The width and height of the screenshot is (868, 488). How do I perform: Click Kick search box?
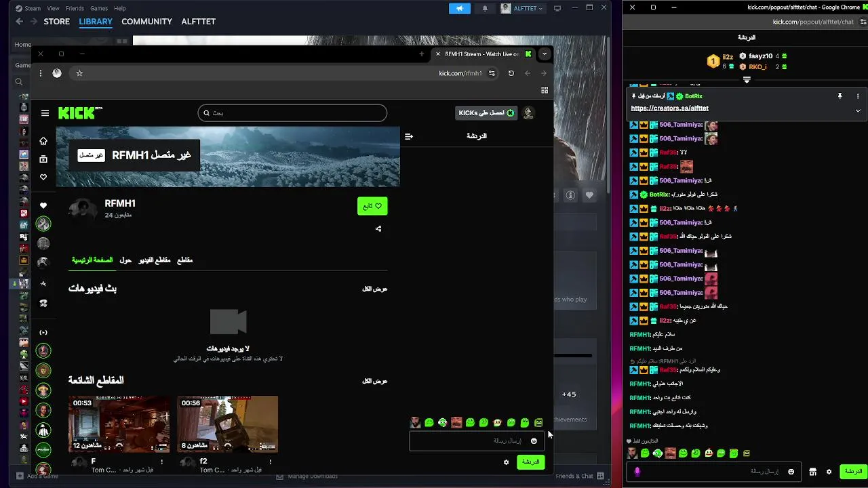(x=292, y=113)
